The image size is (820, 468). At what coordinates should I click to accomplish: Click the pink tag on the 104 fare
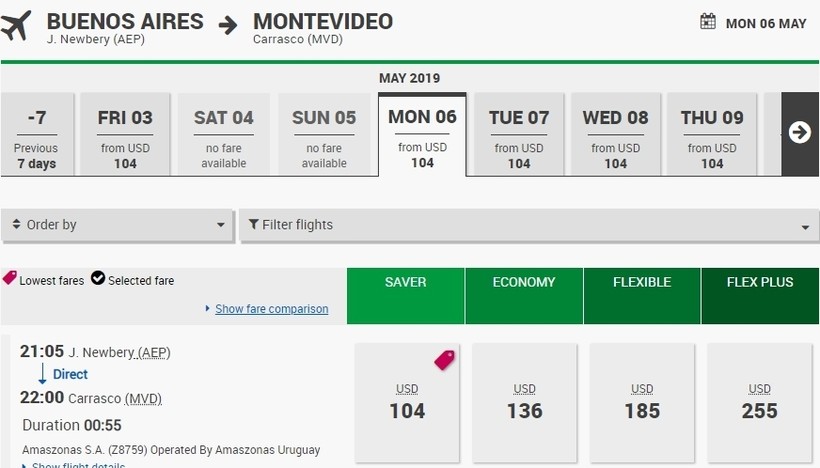click(444, 360)
